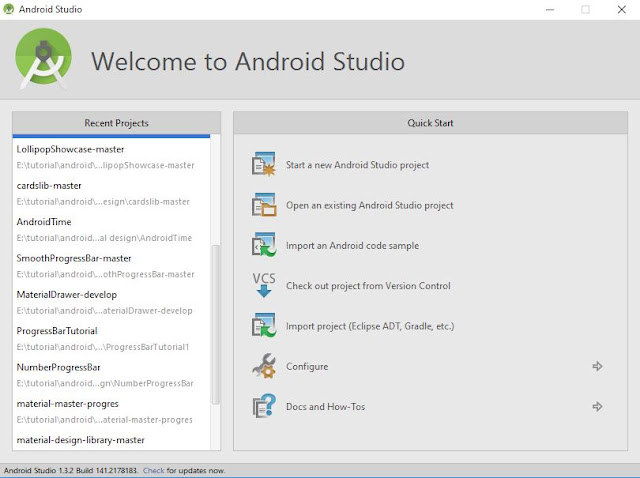Open an existing Android Studio project

pos(369,205)
